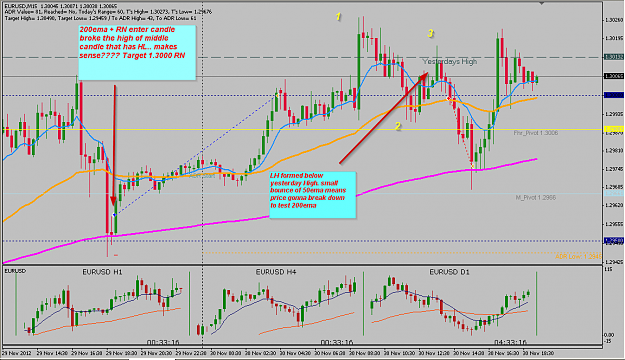The width and height of the screenshot is (625, 360).
Task: Click the 00:33:16 timer under H1 chart
Action: click(163, 342)
